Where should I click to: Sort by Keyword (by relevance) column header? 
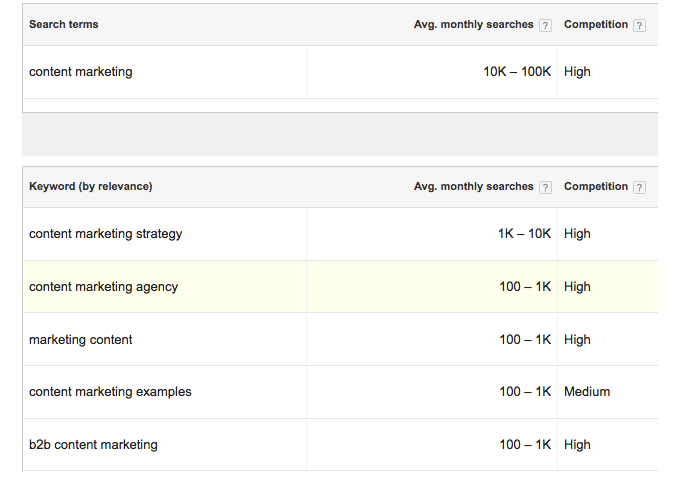pyautogui.click(x=91, y=186)
